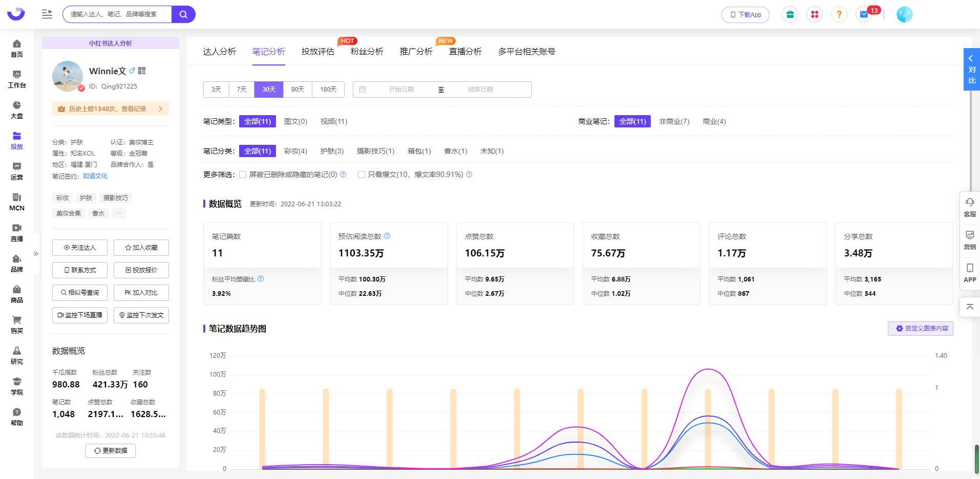
Task: Open the mail notifications icon
Action: pos(864,14)
